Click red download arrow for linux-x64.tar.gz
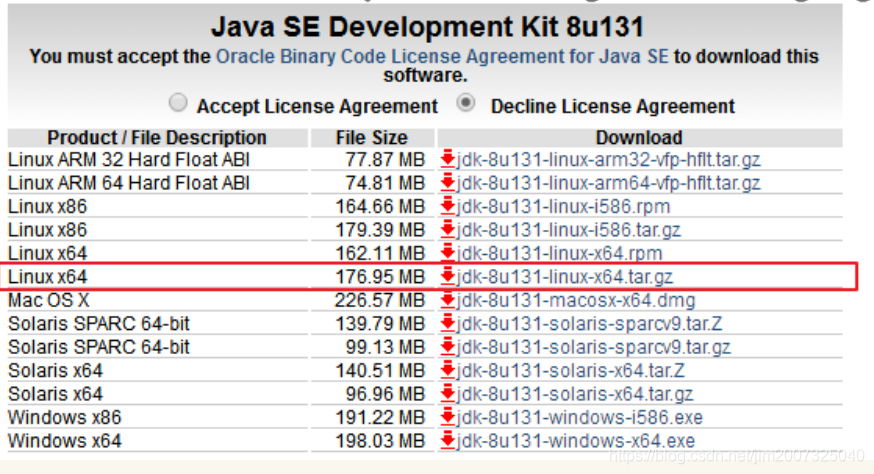 pyautogui.click(x=448, y=276)
